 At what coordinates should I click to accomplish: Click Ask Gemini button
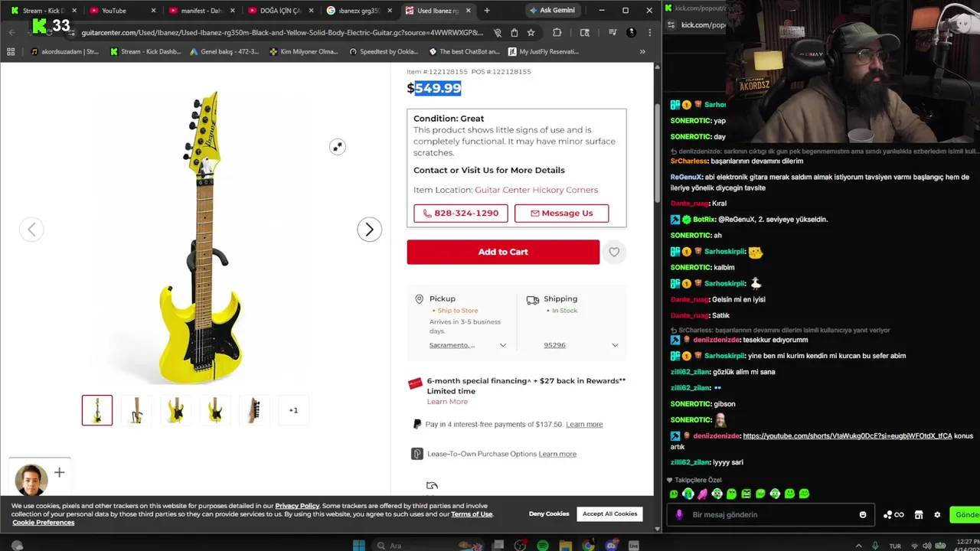tap(551, 11)
